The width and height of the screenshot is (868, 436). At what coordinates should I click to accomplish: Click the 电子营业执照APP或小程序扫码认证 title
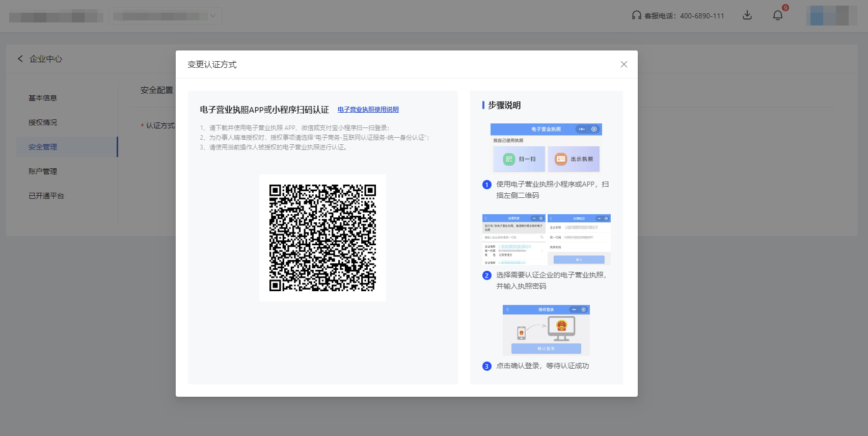(264, 110)
